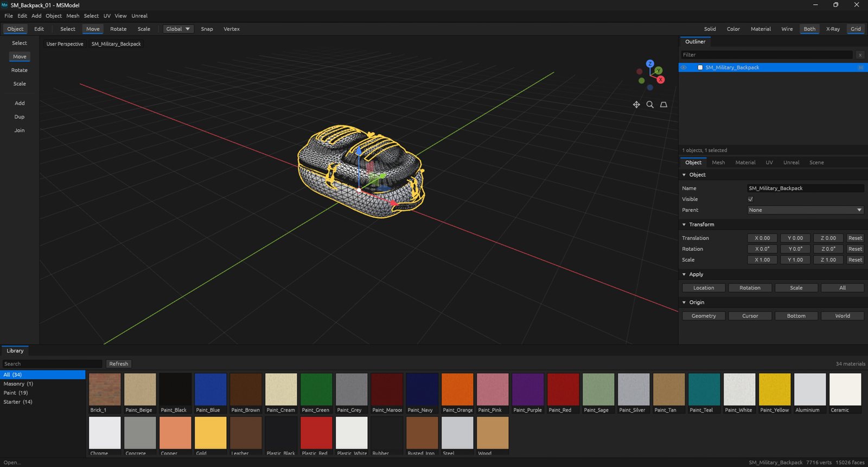Open the UV tab in the properties panel
The image size is (868, 467).
tap(769, 162)
